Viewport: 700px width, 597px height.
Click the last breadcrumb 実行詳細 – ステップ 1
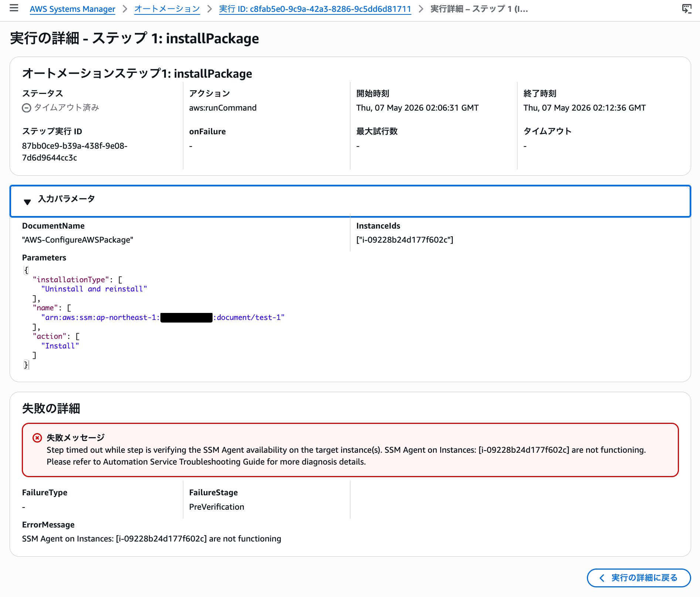479,9
